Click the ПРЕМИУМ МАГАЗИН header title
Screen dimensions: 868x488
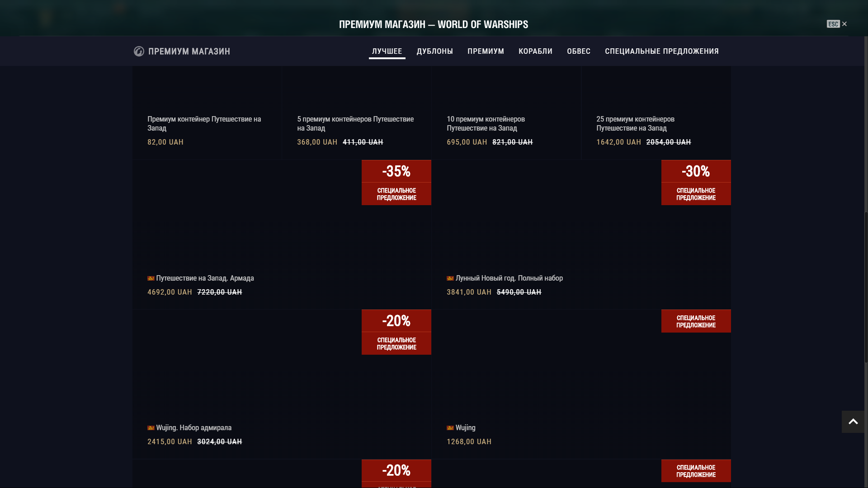click(x=189, y=52)
